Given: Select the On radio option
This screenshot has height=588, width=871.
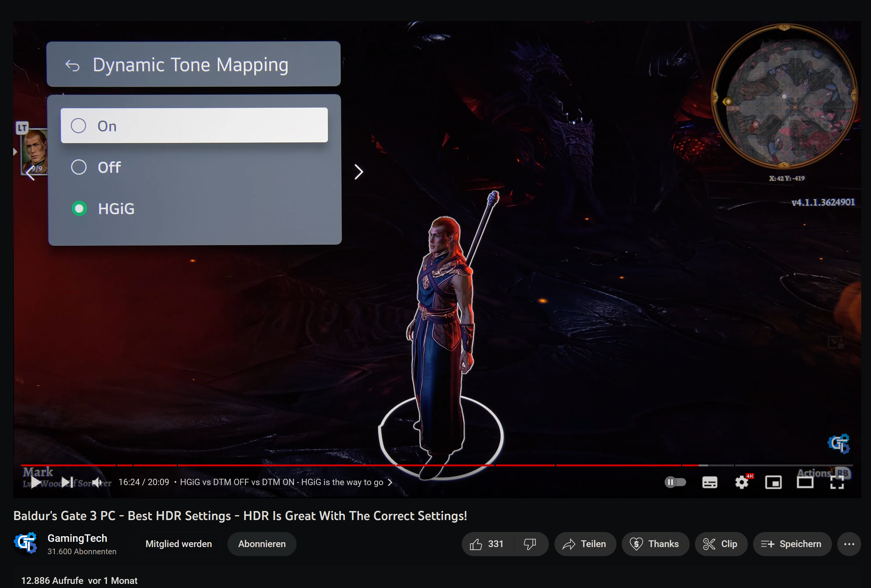Looking at the screenshot, I should [78, 126].
